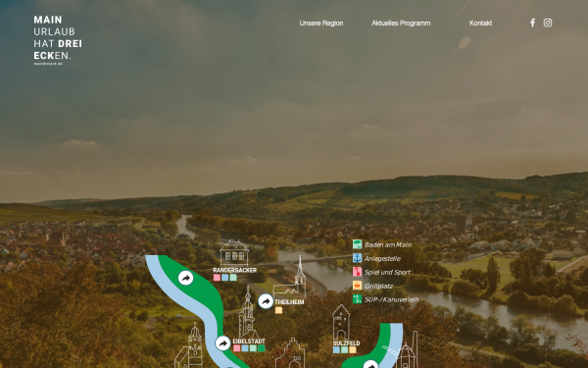The image size is (588, 368).
Task: Click the 'Spiel und Sport' legend text
Action: coord(387,272)
